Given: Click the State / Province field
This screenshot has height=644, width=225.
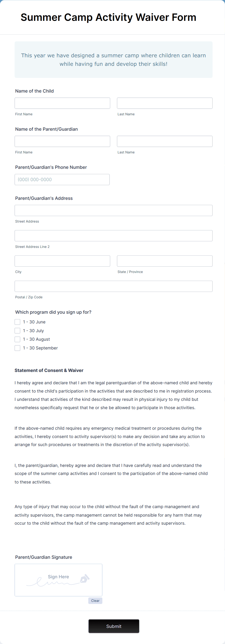Looking at the screenshot, I should click(x=165, y=261).
